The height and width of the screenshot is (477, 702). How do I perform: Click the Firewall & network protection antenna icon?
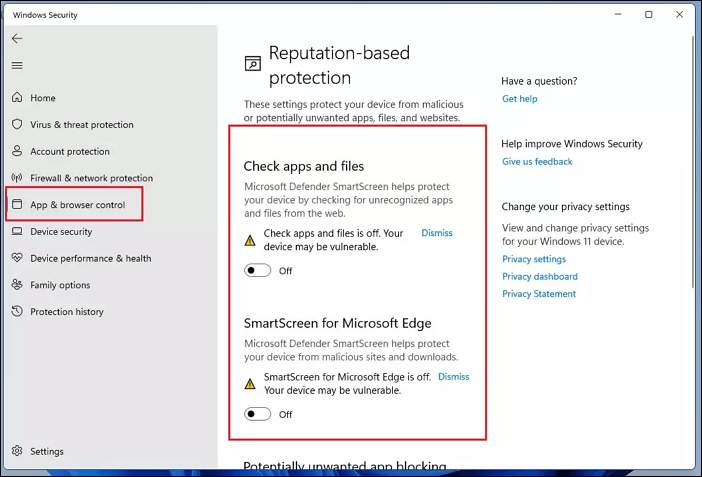[17, 178]
